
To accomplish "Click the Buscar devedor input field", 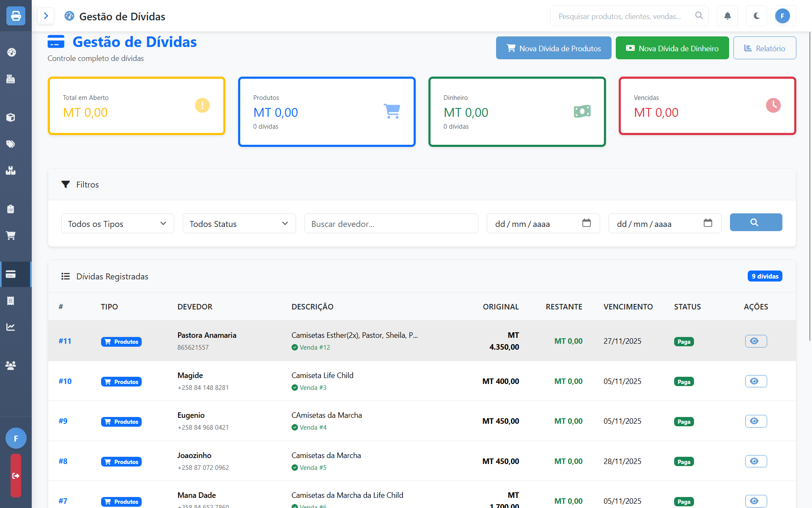I will 391,224.
